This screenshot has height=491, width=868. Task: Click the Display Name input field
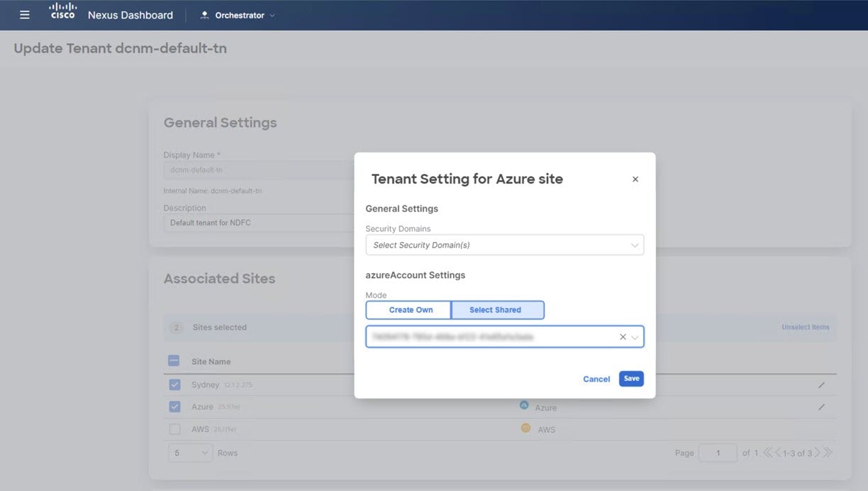[259, 170]
